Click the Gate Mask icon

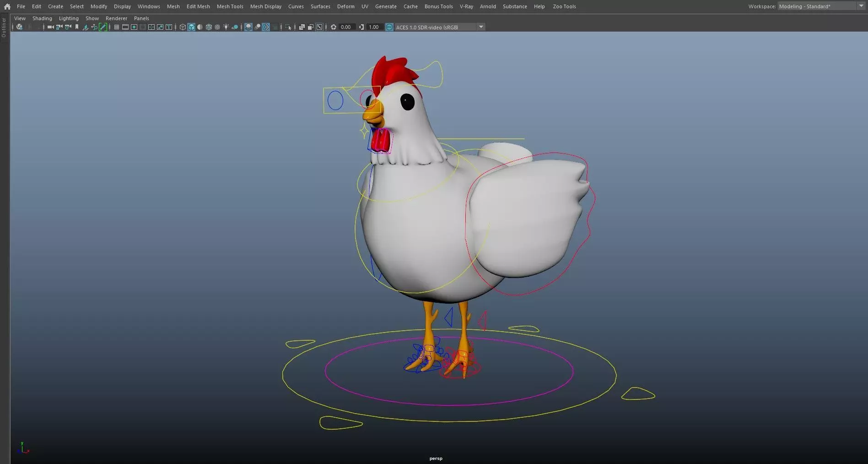pyautogui.click(x=143, y=27)
